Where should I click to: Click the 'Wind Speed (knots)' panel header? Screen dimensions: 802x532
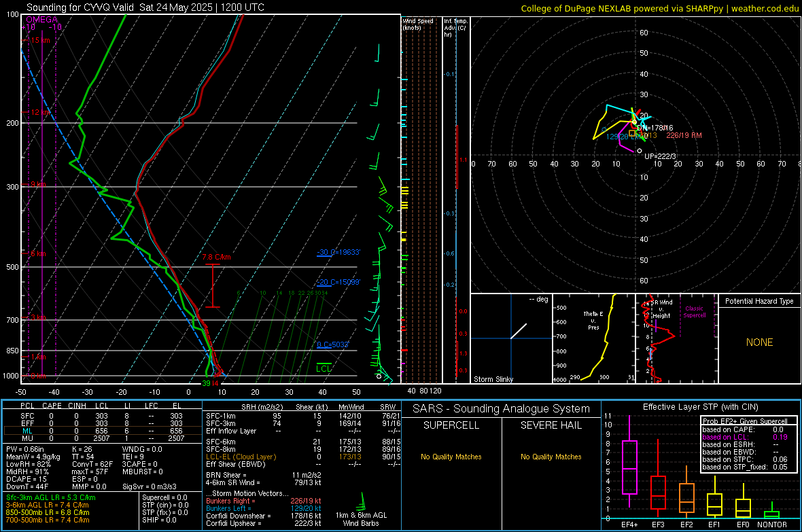(x=418, y=24)
